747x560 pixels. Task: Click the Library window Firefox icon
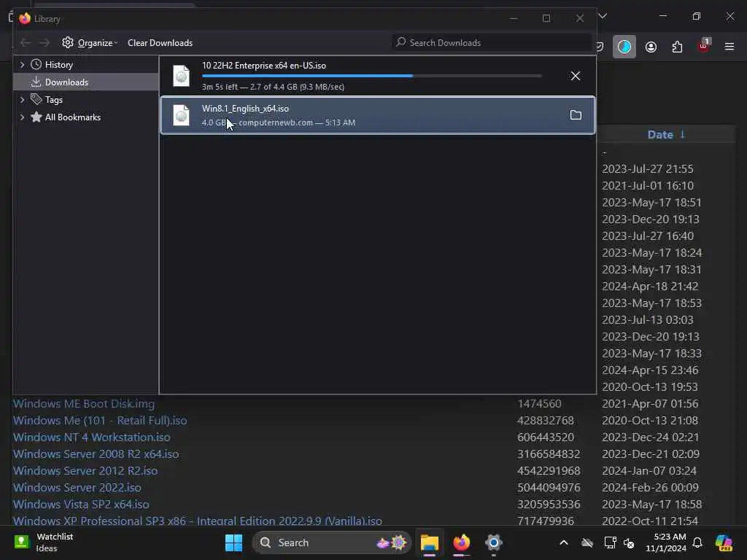coord(25,18)
